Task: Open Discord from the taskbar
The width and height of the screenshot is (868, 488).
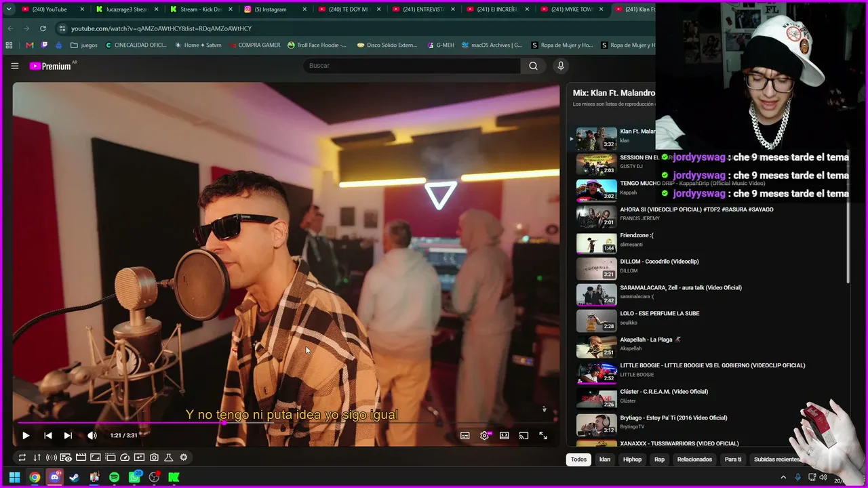Action: (54, 477)
